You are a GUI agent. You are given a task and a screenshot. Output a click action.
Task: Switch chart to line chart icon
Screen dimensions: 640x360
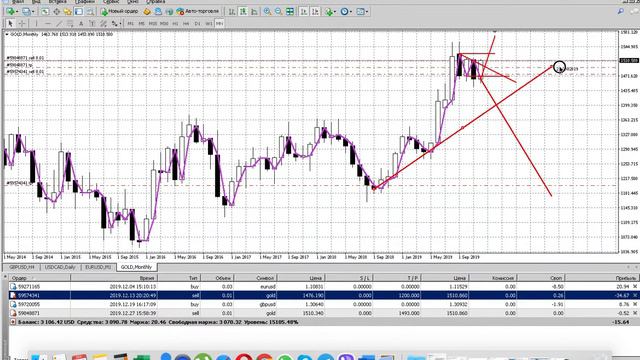(x=254, y=12)
